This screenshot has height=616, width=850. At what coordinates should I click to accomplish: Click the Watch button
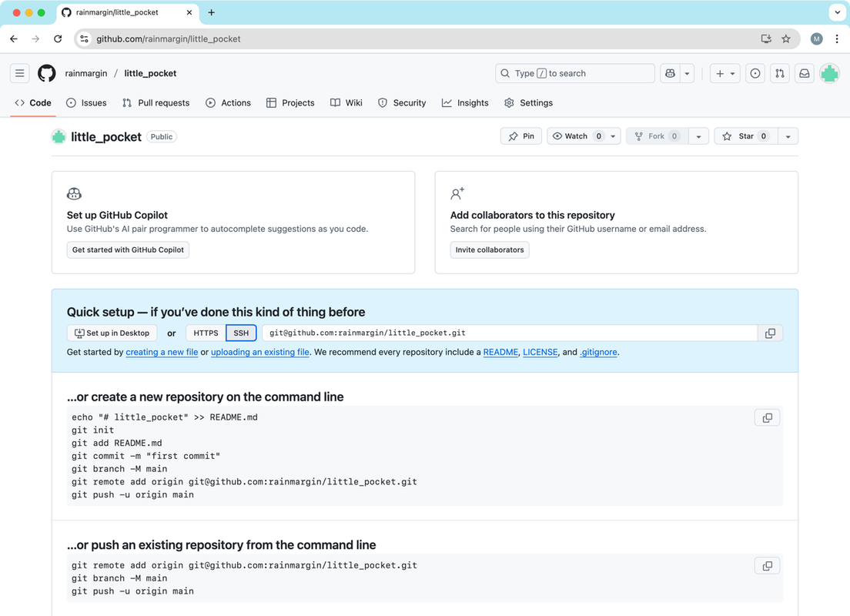[x=576, y=136]
